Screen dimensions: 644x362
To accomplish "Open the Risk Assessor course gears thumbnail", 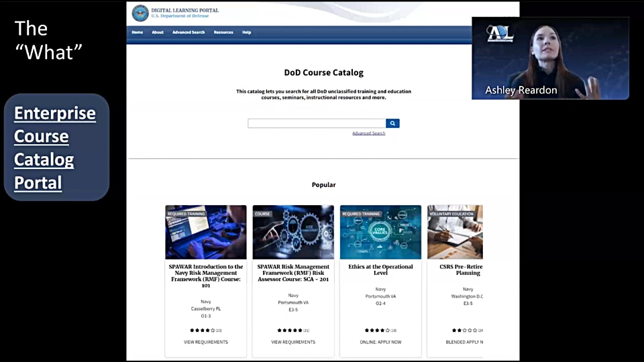I will click(293, 233).
